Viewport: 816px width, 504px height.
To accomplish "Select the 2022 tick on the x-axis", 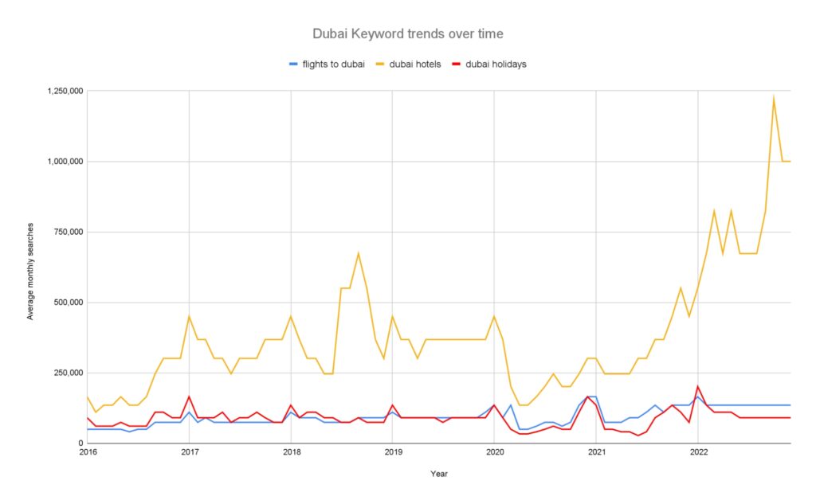I will [x=698, y=452].
